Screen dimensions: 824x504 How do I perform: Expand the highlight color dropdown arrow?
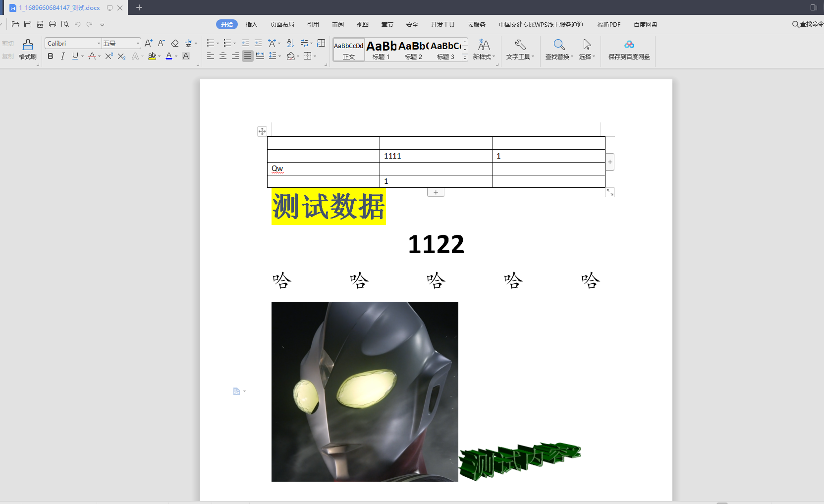[160, 56]
